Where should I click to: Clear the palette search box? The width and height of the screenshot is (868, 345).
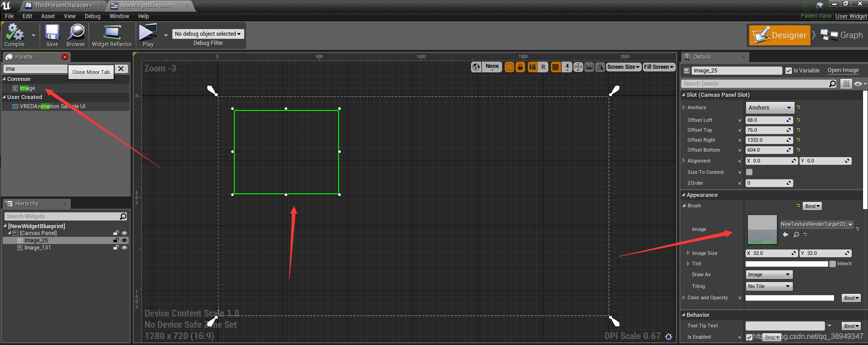(x=121, y=69)
